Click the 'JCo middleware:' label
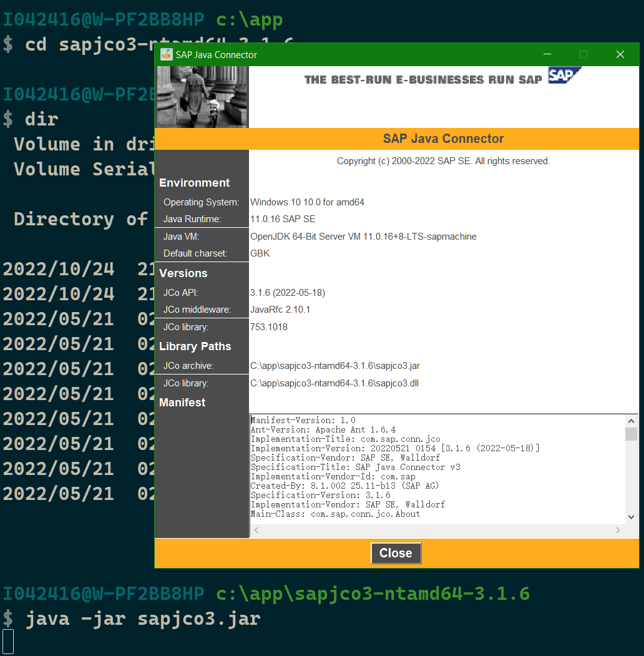This screenshot has width=644, height=656. (197, 310)
